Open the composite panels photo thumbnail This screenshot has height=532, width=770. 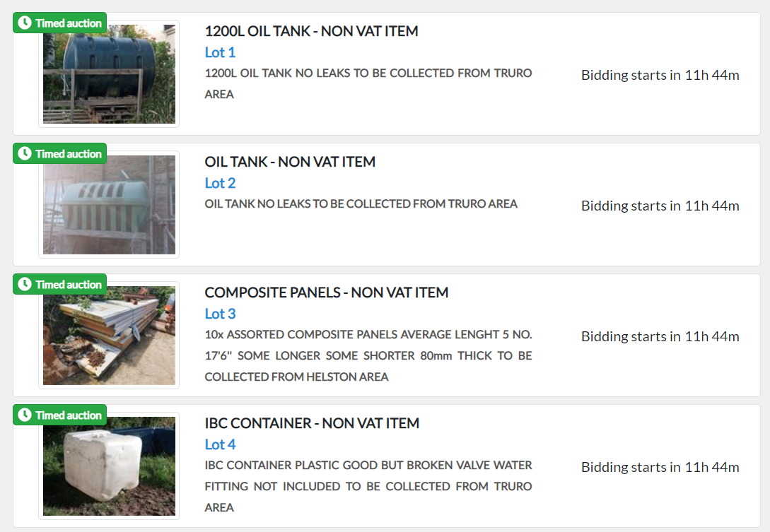(x=109, y=335)
